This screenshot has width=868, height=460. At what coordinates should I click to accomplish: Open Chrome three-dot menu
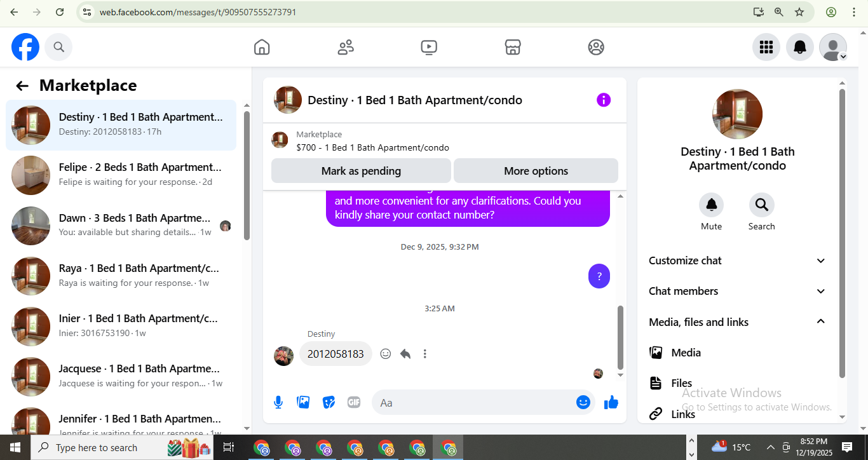coord(854,12)
